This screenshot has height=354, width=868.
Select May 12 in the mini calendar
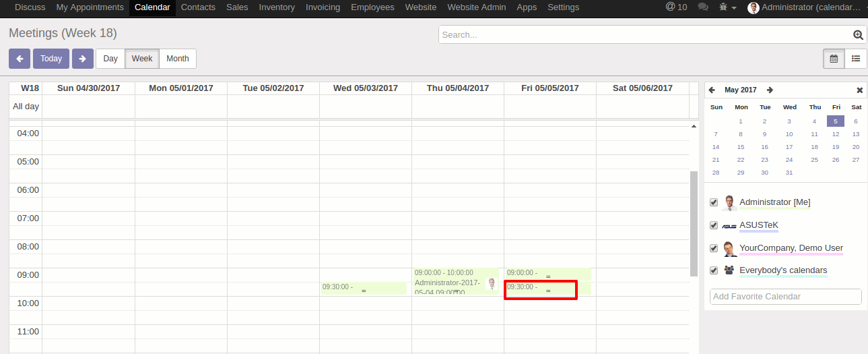tap(836, 134)
